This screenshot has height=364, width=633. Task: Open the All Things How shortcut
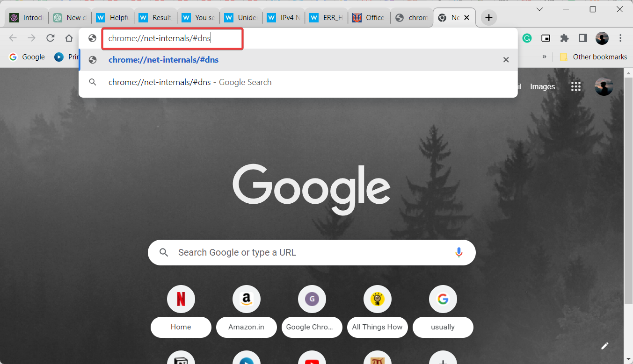coord(377,311)
